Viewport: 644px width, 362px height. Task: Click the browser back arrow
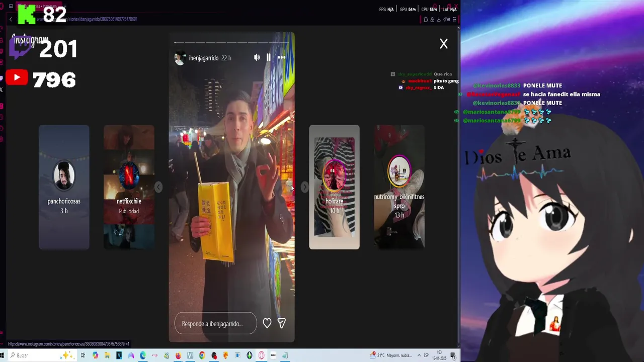pos(11,19)
